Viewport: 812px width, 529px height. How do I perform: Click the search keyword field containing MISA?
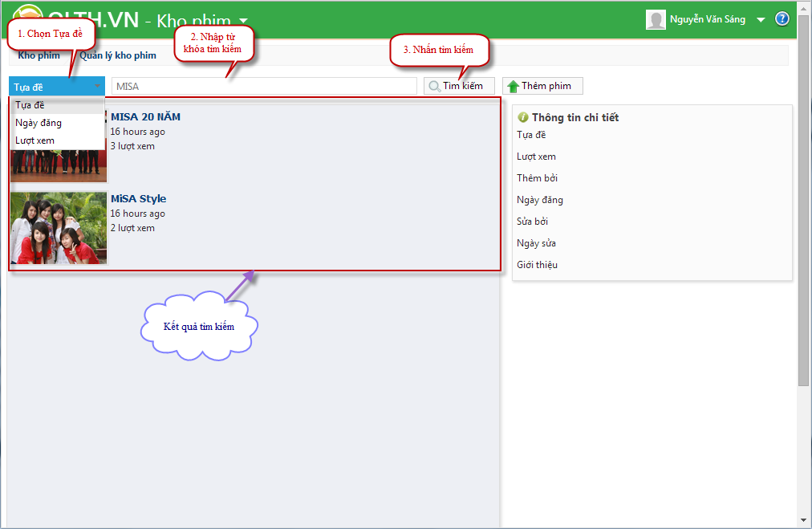pos(264,87)
